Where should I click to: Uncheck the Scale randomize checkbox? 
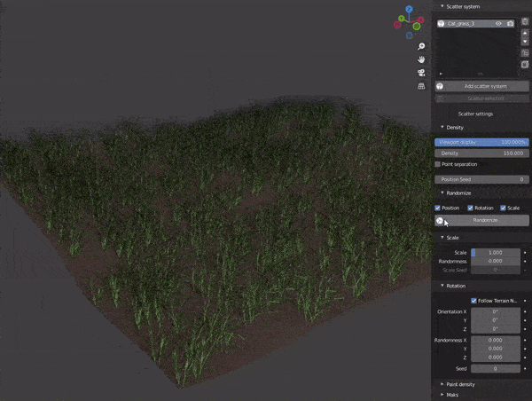503,208
